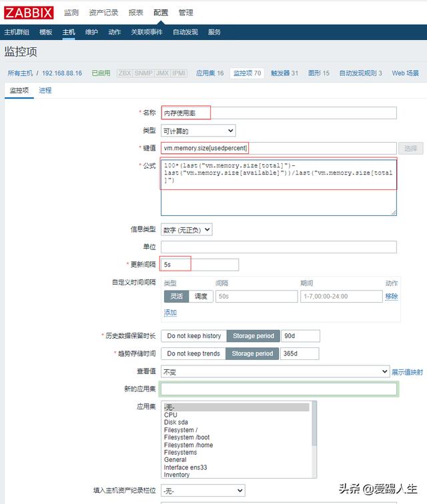Open the 资产记录 top menu
Image resolution: width=427 pixels, height=504 pixels.
click(x=103, y=13)
